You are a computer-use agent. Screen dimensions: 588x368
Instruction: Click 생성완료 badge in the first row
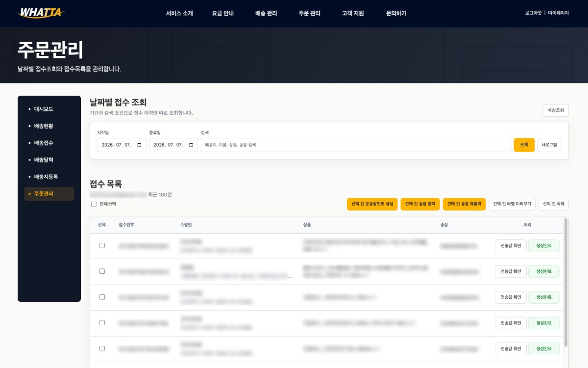pyautogui.click(x=544, y=246)
